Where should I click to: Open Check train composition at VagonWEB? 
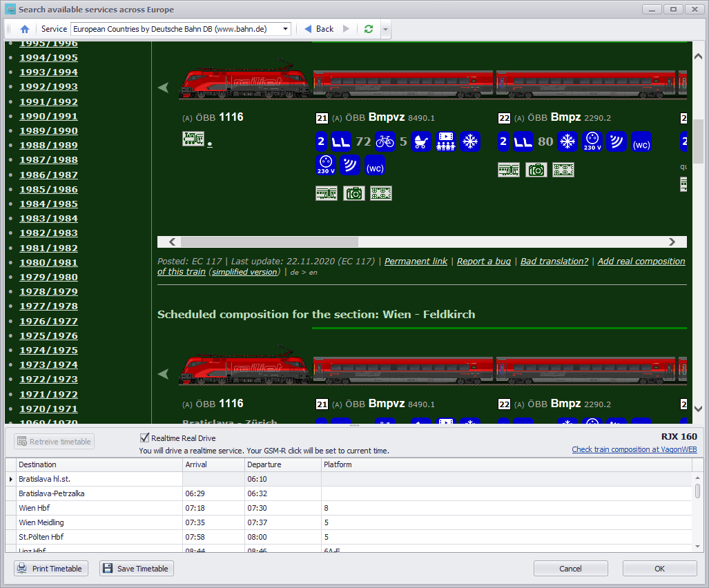pos(634,449)
